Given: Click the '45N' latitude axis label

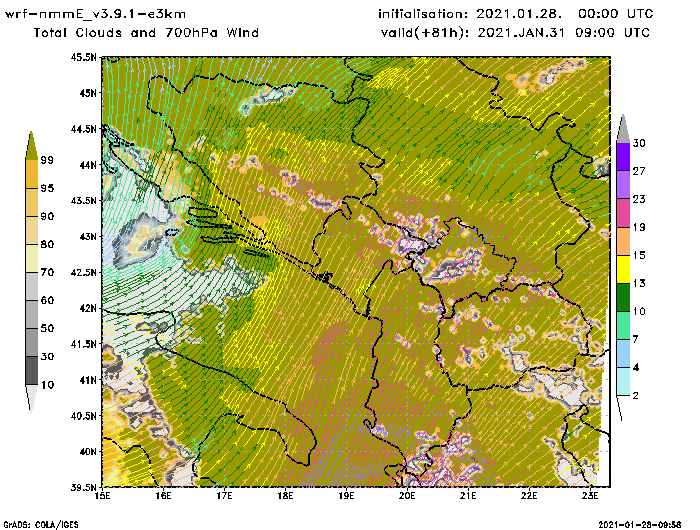Looking at the screenshot, I should 88,93.
